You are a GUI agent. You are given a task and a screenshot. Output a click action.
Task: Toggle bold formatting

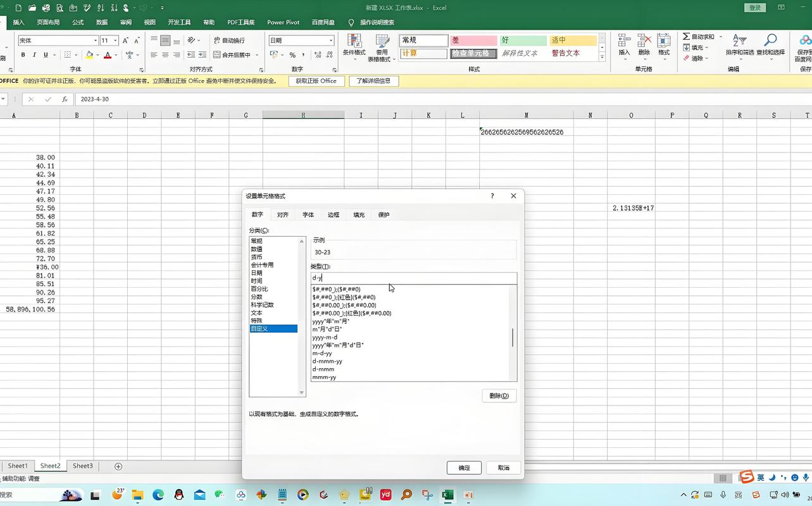[x=23, y=56]
